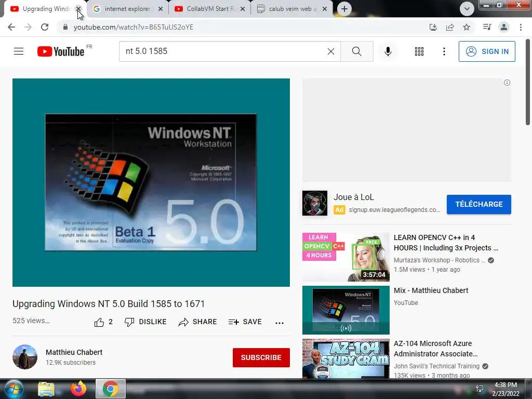532x399 pixels.
Task: Open 'AZ-104 Microsoft Azure Administrator' title
Action: [x=436, y=349]
